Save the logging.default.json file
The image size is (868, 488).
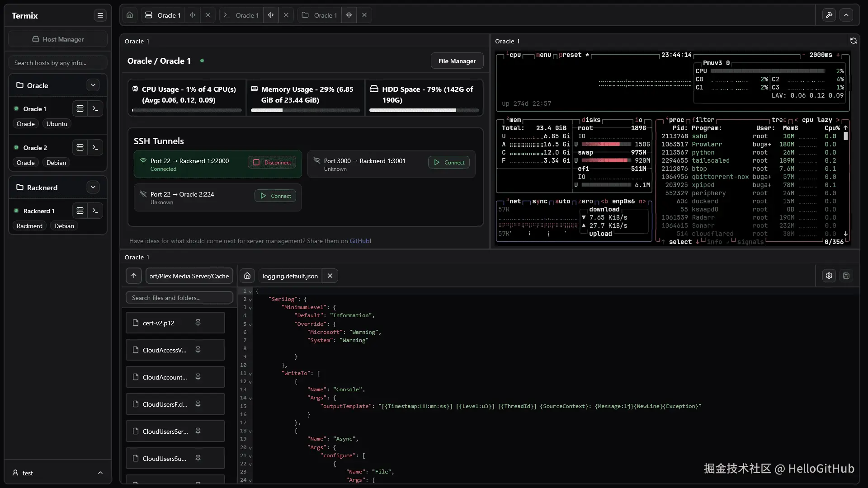point(846,276)
